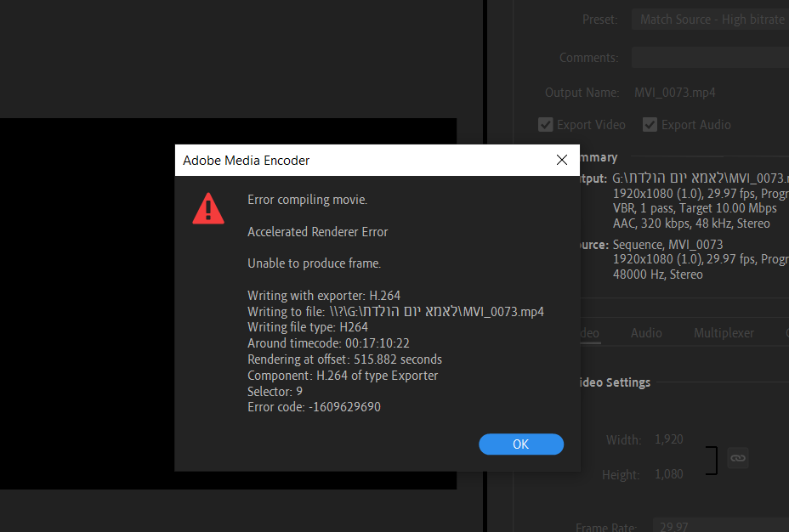Click the 'Unable to produce frame.' text
This screenshot has width=789, height=532.
pyautogui.click(x=314, y=263)
